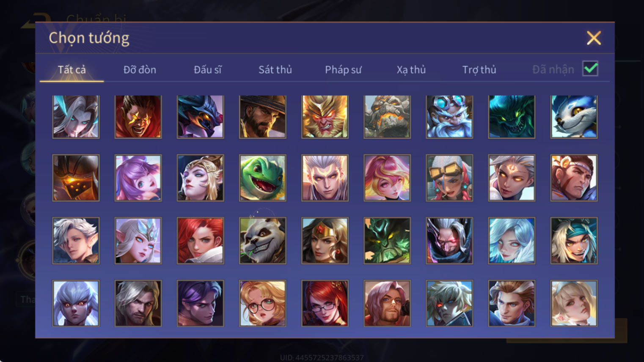Open the Trợ thủ tab
This screenshot has width=644, height=362.
pos(479,70)
